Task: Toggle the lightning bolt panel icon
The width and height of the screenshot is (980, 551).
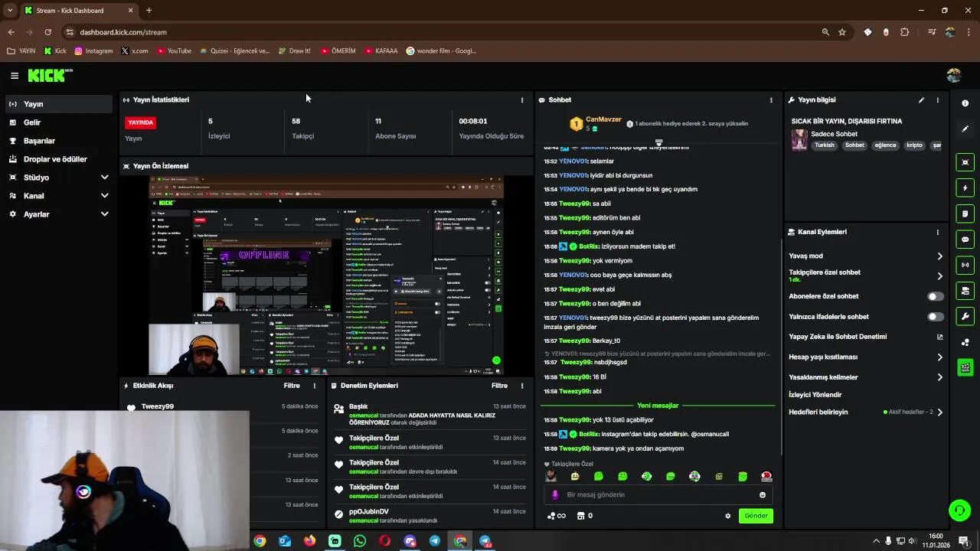Action: pos(965,187)
